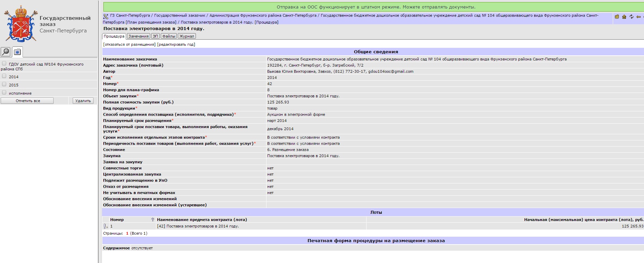The height and width of the screenshot is (263, 644).
Task: Switch to the Файлы tab
Action: click(x=169, y=36)
